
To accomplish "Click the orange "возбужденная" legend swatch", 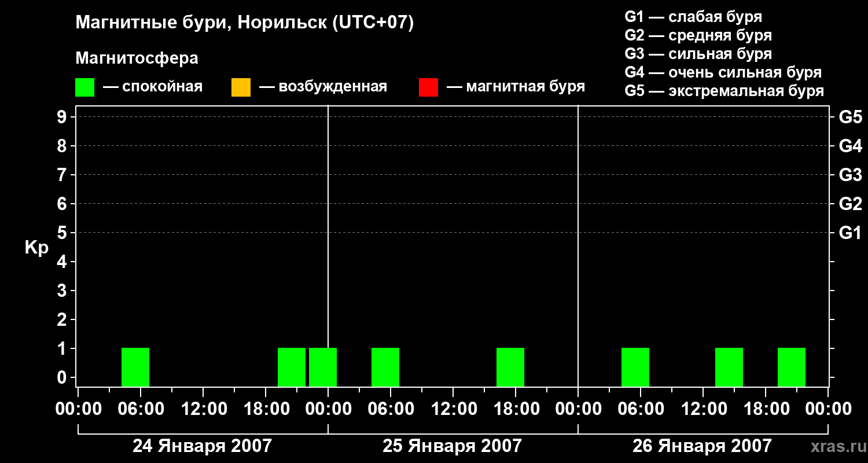I will click(241, 87).
